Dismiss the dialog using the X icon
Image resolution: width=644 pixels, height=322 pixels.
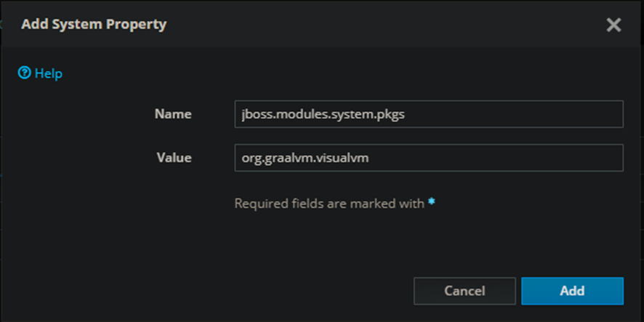pyautogui.click(x=613, y=25)
